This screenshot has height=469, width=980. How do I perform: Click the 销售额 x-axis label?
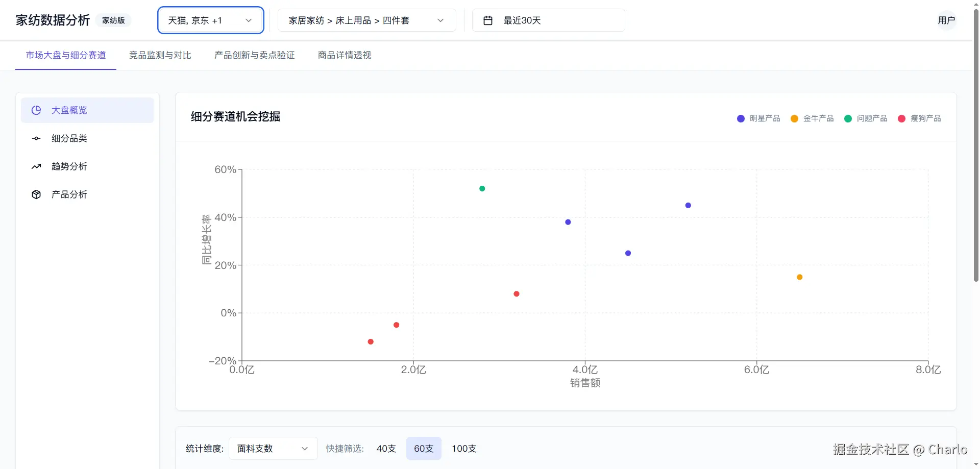coord(585,383)
